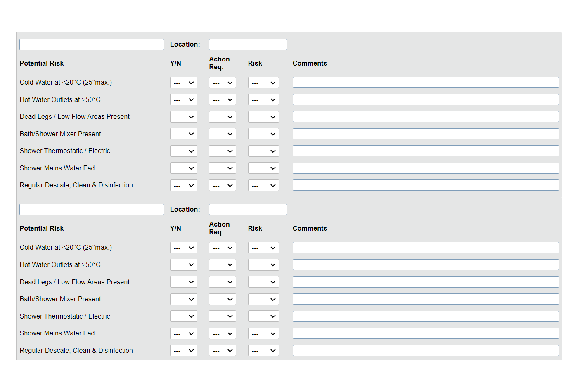Click the Comments field for Shower Mains Water Fed
The width and height of the screenshot is (578, 392).
click(x=425, y=168)
